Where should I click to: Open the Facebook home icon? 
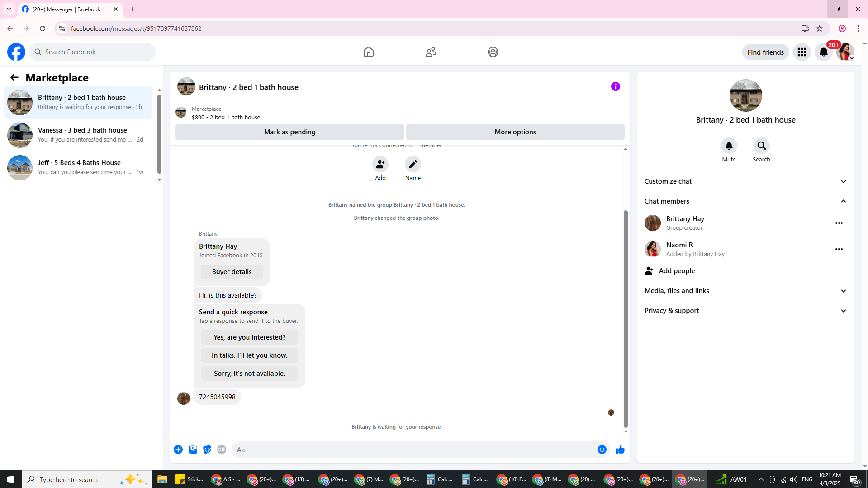(x=368, y=52)
